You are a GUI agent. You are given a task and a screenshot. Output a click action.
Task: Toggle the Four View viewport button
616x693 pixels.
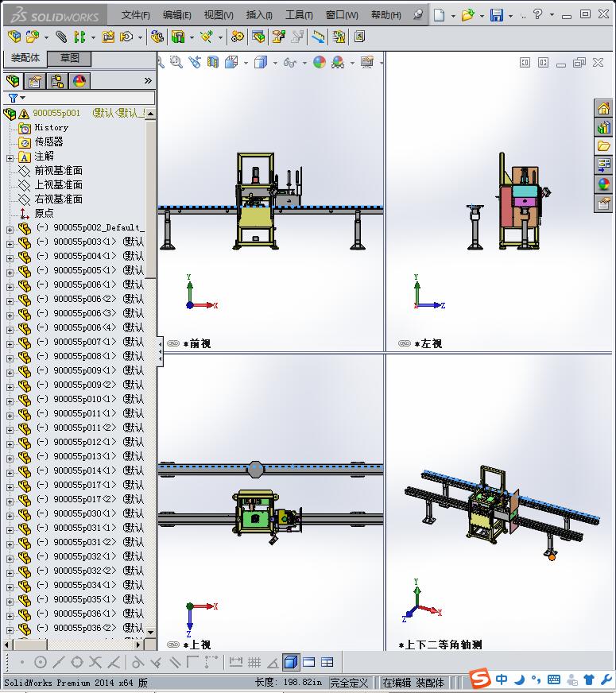(327, 662)
